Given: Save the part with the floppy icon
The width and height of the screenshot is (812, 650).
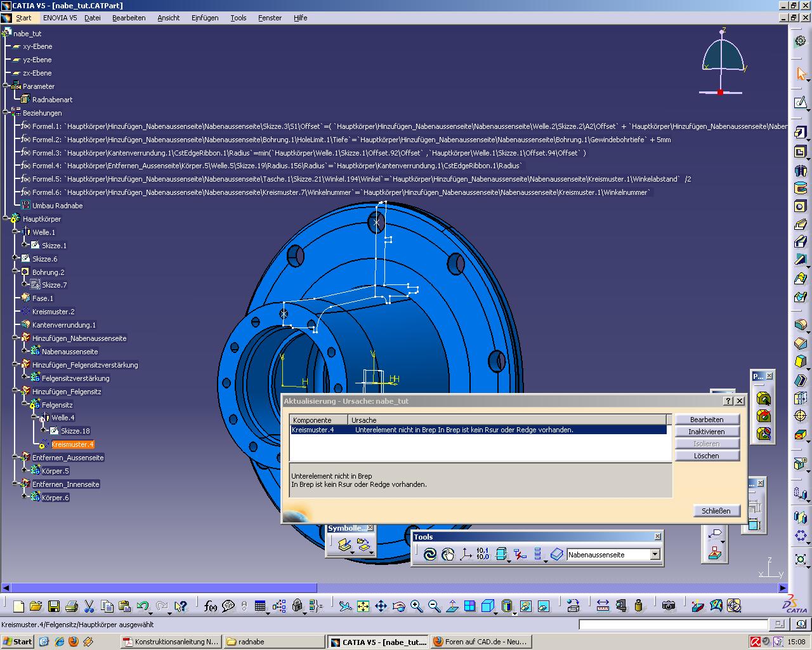Looking at the screenshot, I should point(54,606).
